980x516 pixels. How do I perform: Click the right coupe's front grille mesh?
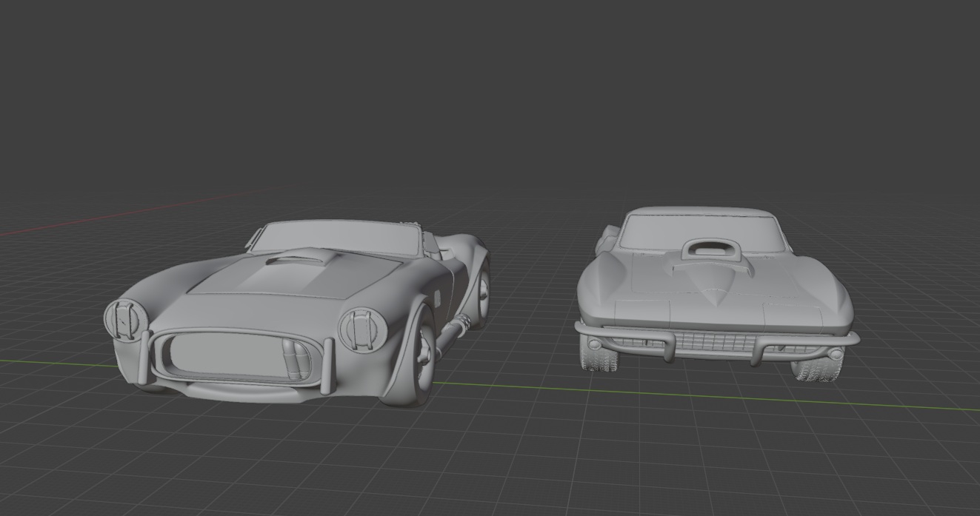click(x=715, y=341)
